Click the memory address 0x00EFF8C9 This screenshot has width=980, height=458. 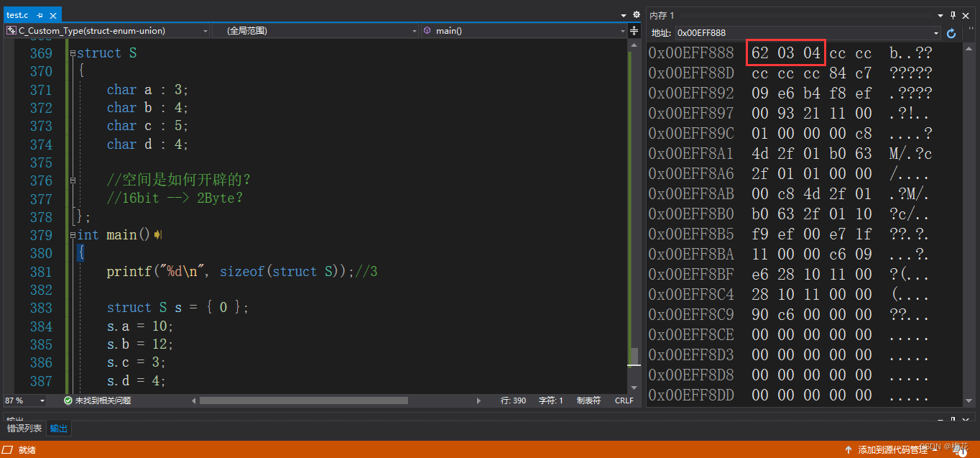pos(691,315)
